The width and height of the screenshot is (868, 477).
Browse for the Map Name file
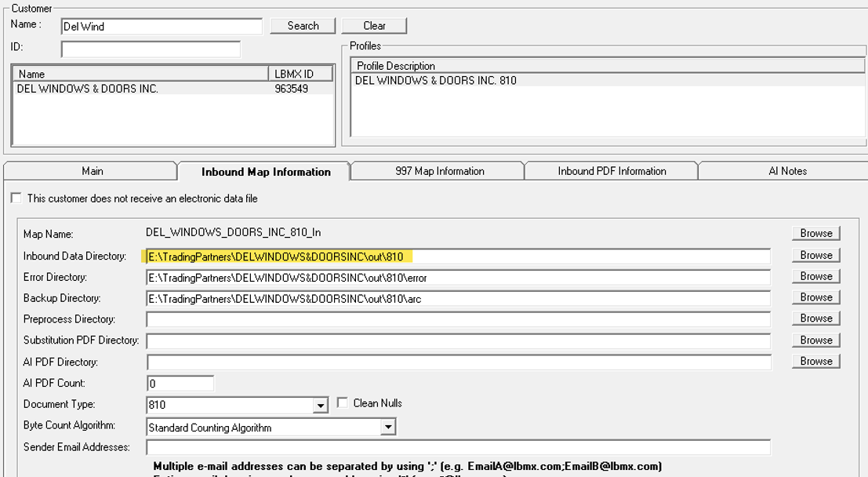pyautogui.click(x=816, y=233)
